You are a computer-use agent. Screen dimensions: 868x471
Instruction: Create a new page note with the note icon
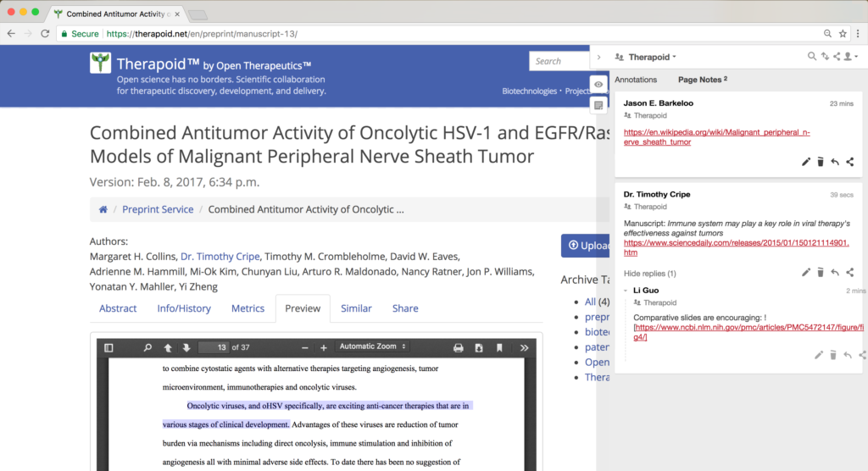pos(598,105)
